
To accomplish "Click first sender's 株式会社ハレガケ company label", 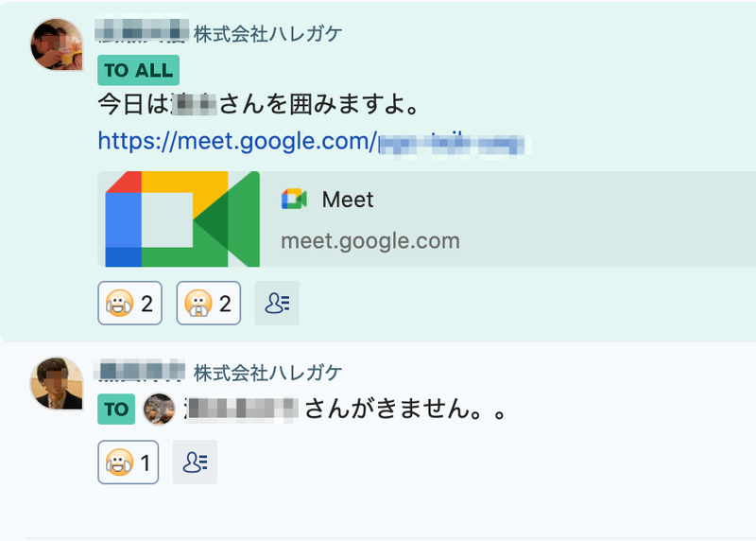I will [x=268, y=34].
